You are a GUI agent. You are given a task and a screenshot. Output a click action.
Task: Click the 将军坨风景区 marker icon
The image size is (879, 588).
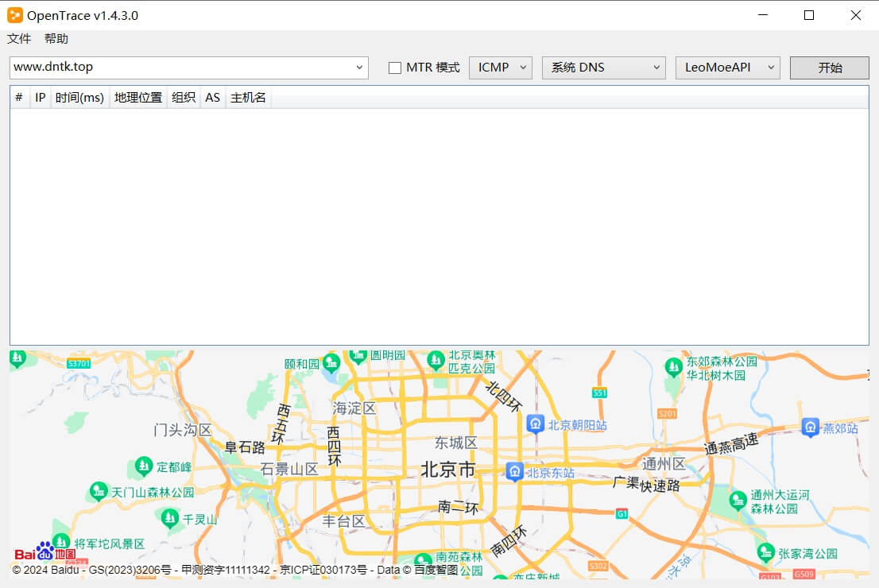click(x=61, y=542)
